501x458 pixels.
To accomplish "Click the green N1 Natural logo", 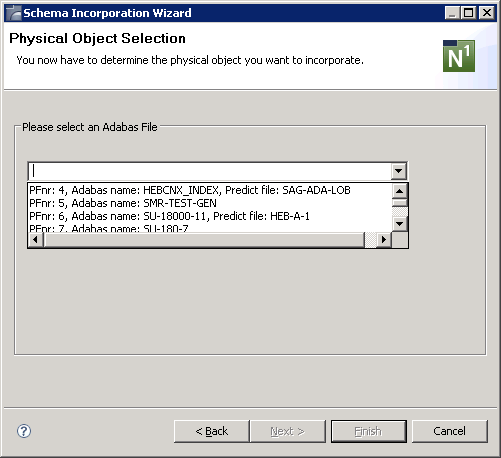I will coord(459,56).
